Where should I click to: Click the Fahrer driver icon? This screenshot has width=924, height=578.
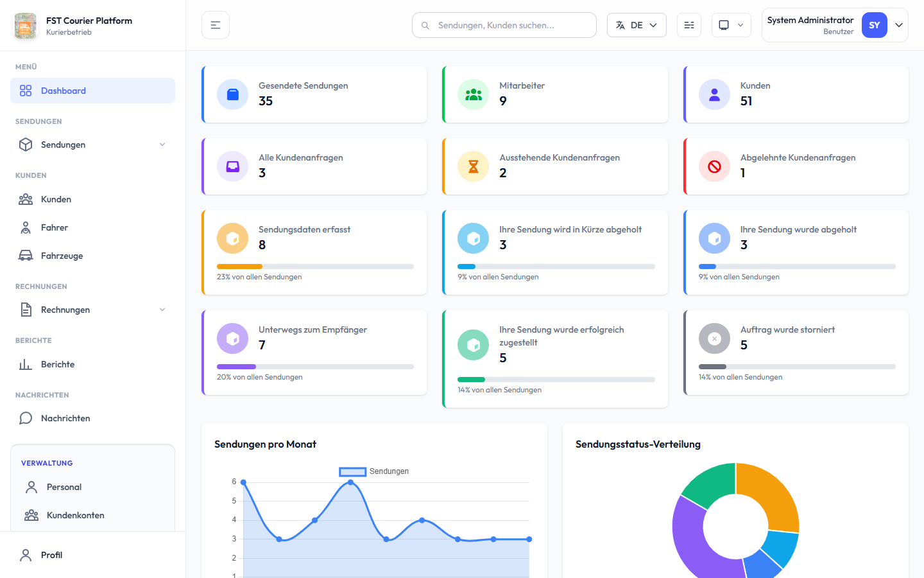pos(26,227)
